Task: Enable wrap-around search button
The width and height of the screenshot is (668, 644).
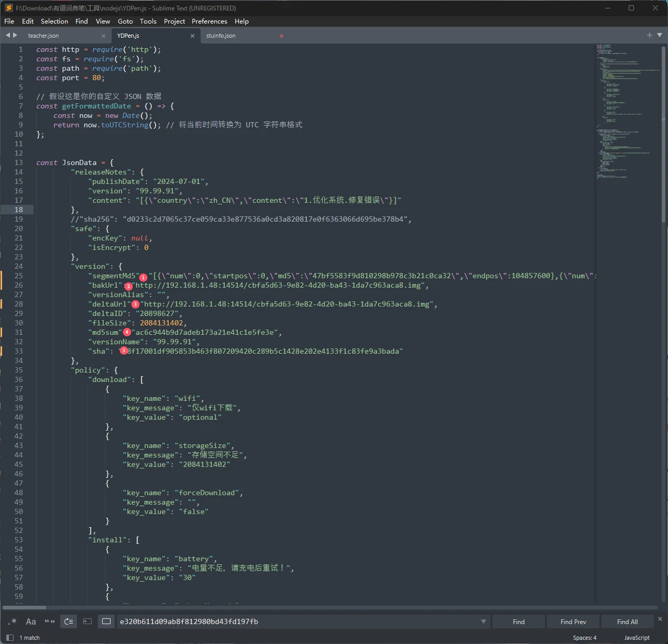Action: click(x=69, y=621)
